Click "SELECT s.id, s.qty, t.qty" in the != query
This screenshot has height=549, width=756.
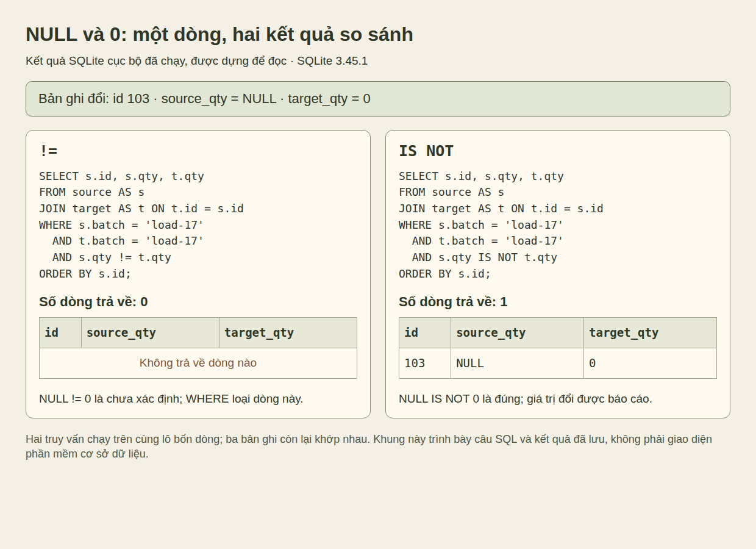click(x=121, y=176)
